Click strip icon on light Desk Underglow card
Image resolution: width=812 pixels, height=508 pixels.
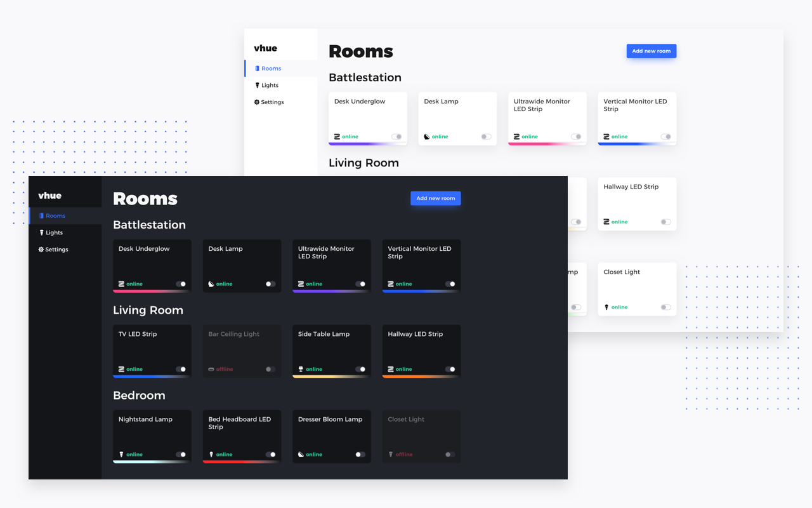337,137
